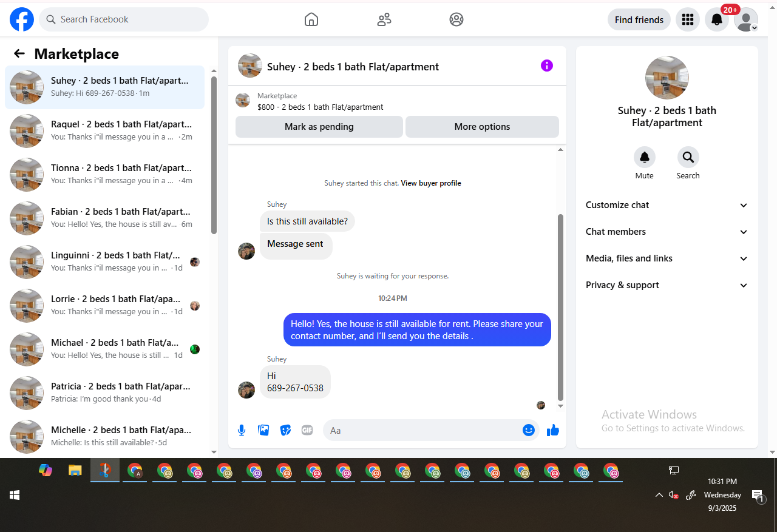777x532 pixels.
Task: Click the listing photo in the details panel
Action: click(x=667, y=78)
